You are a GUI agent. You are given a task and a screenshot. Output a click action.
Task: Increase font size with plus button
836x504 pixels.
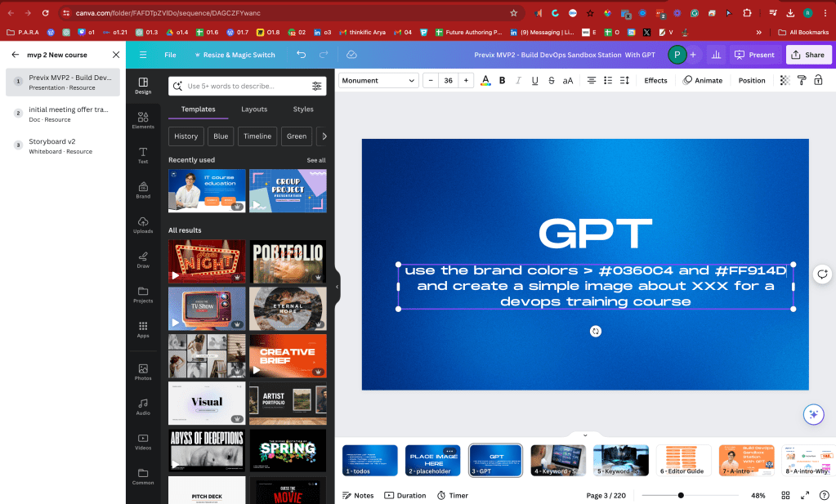click(466, 80)
